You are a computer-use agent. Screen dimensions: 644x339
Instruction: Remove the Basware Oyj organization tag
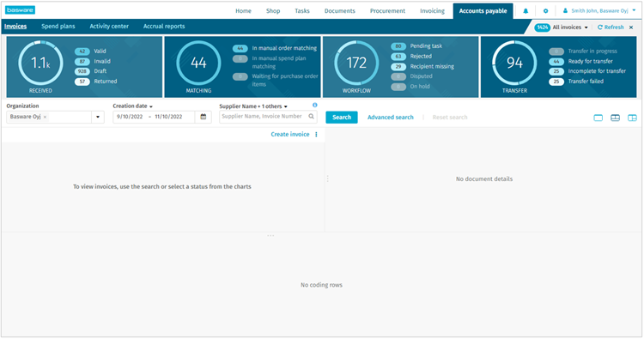point(46,117)
